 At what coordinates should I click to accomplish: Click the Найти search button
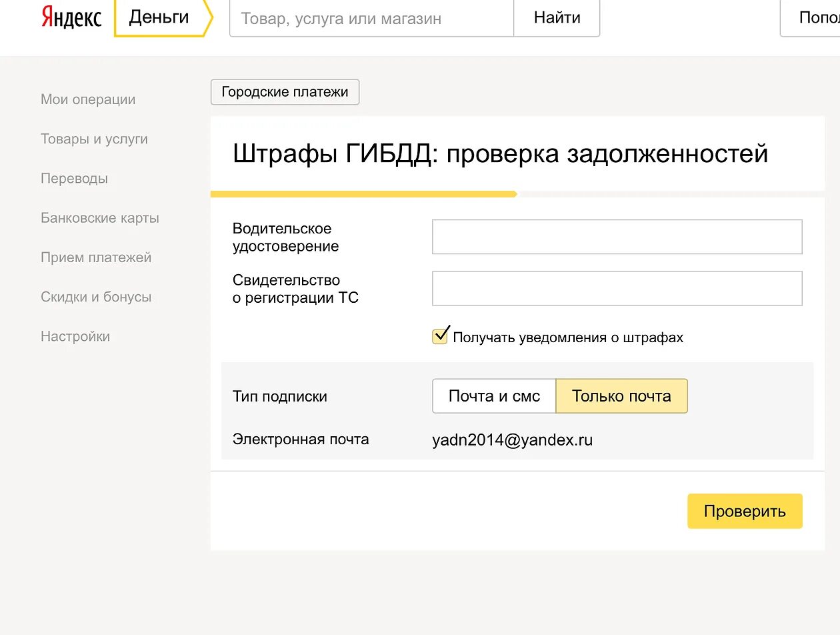pos(557,18)
